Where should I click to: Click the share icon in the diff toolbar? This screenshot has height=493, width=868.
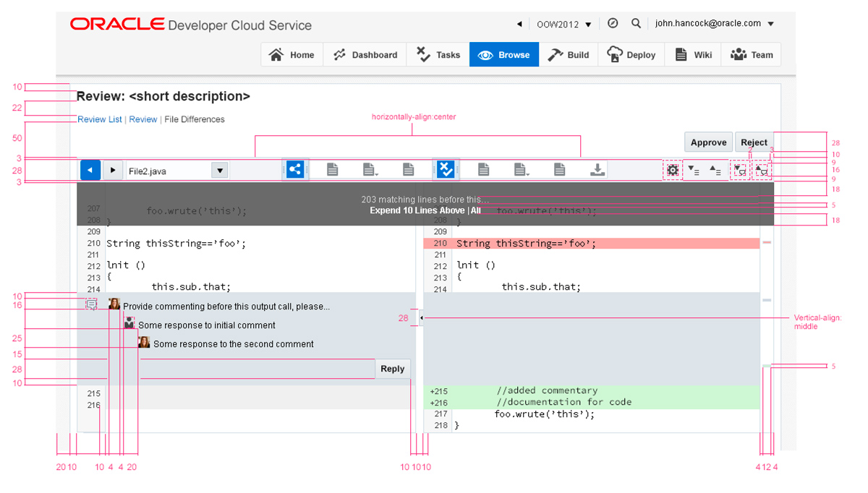click(x=295, y=170)
